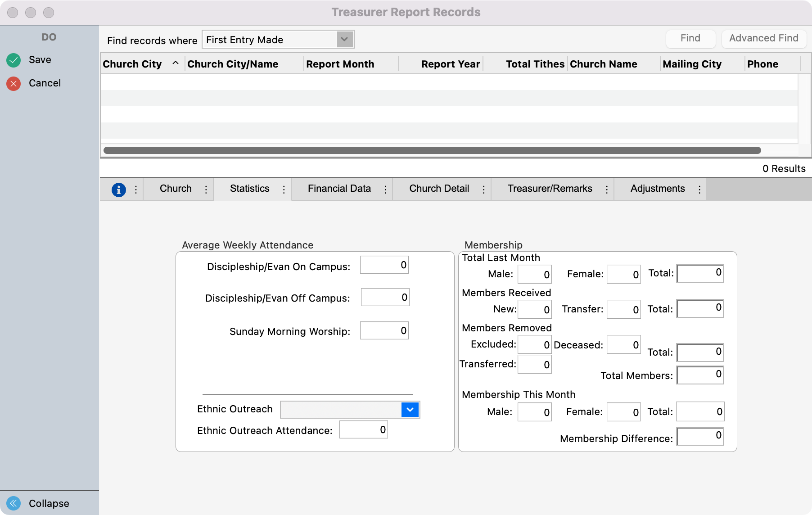Screen dimensions: 812x515
Task: Open the Statistics tab options dots
Action: coord(284,190)
